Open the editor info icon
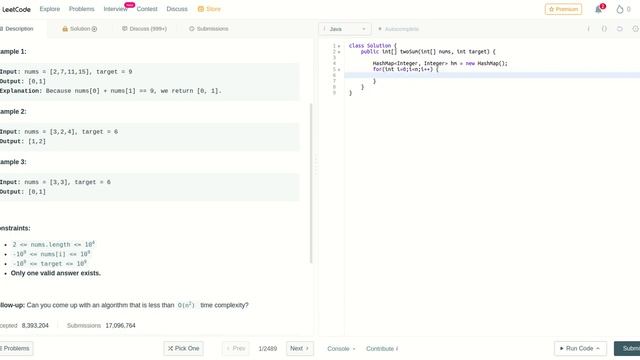The width and height of the screenshot is (640, 360). click(x=588, y=29)
